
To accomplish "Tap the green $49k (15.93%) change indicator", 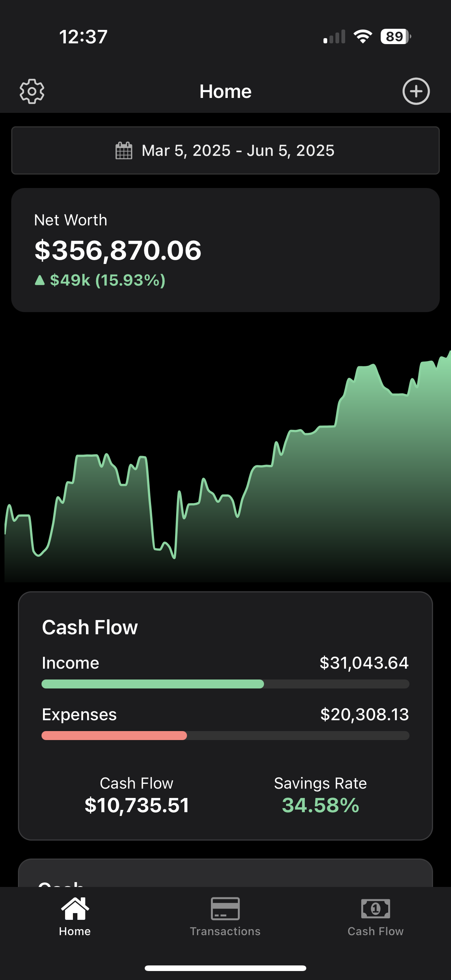I will pyautogui.click(x=100, y=280).
